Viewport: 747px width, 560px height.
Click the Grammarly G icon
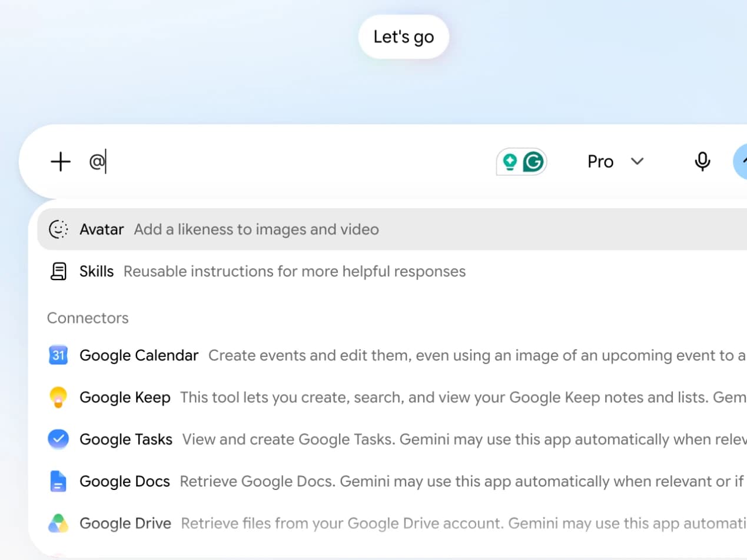coord(533,162)
